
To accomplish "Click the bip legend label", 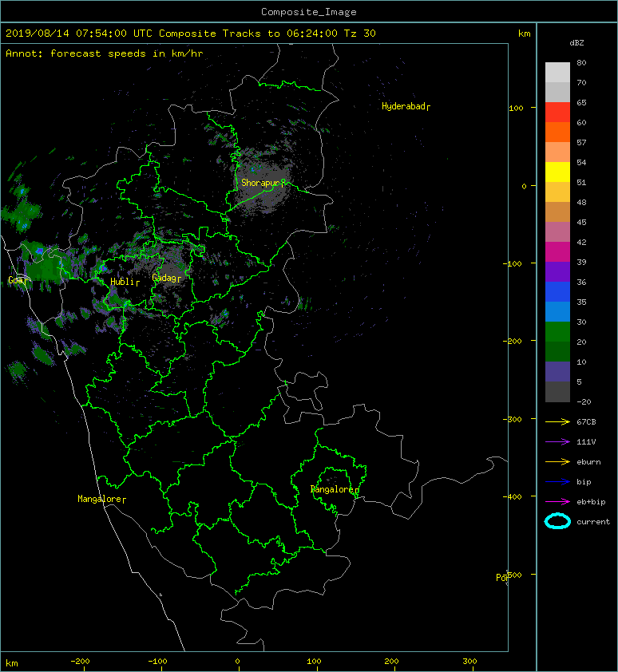I will [x=584, y=482].
